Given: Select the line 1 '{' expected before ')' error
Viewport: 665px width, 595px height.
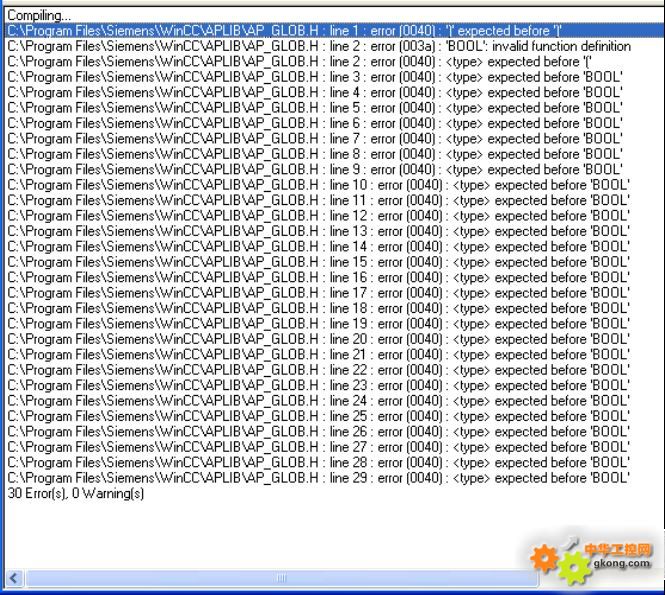Looking at the screenshot, I should click(334, 31).
